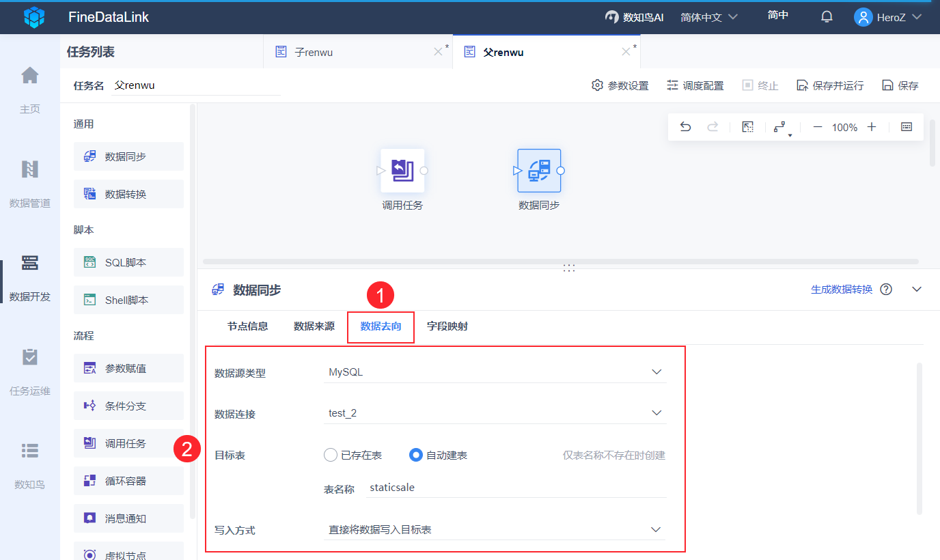Open the 数据去向 tab
The width and height of the screenshot is (940, 560).
point(381,326)
